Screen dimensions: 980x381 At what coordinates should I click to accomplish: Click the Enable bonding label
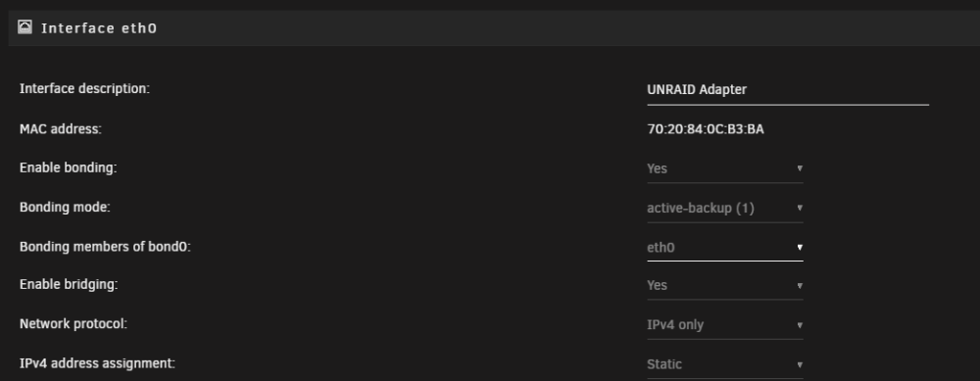click(x=69, y=168)
